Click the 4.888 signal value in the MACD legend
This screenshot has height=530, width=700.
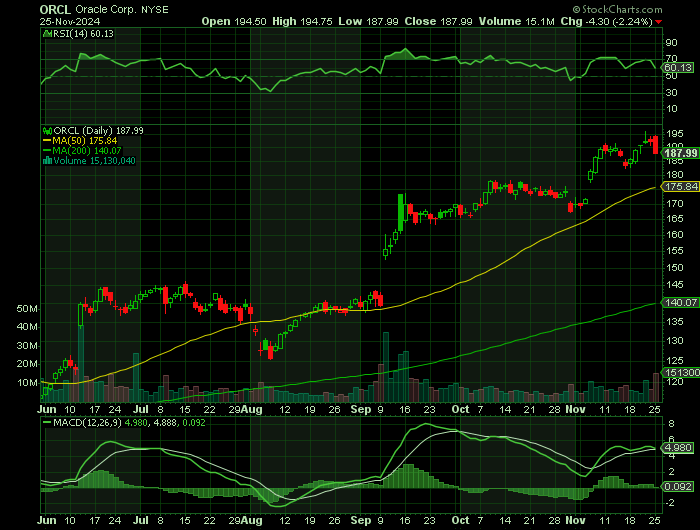click(164, 422)
